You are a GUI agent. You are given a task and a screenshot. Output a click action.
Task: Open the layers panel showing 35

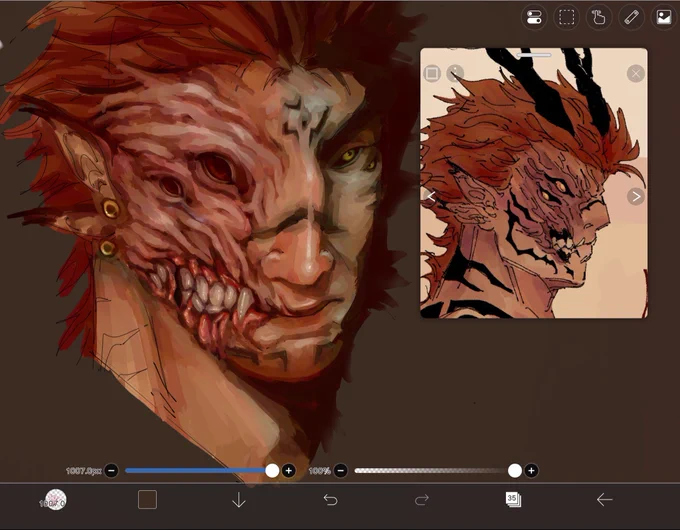pyautogui.click(x=513, y=500)
